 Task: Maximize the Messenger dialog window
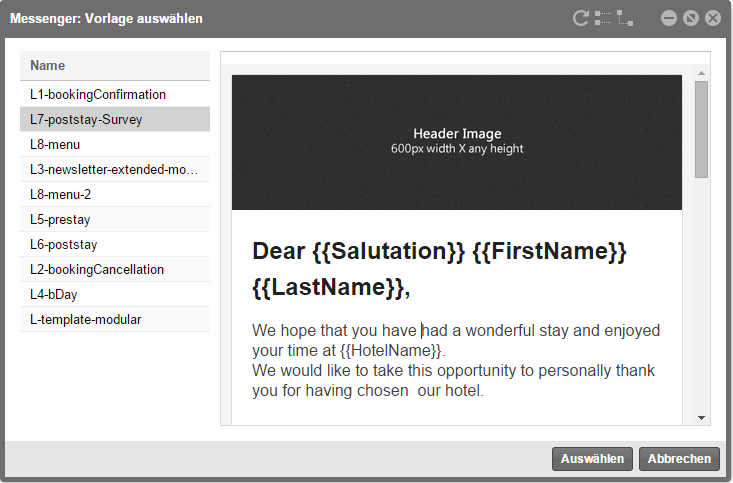coord(690,18)
